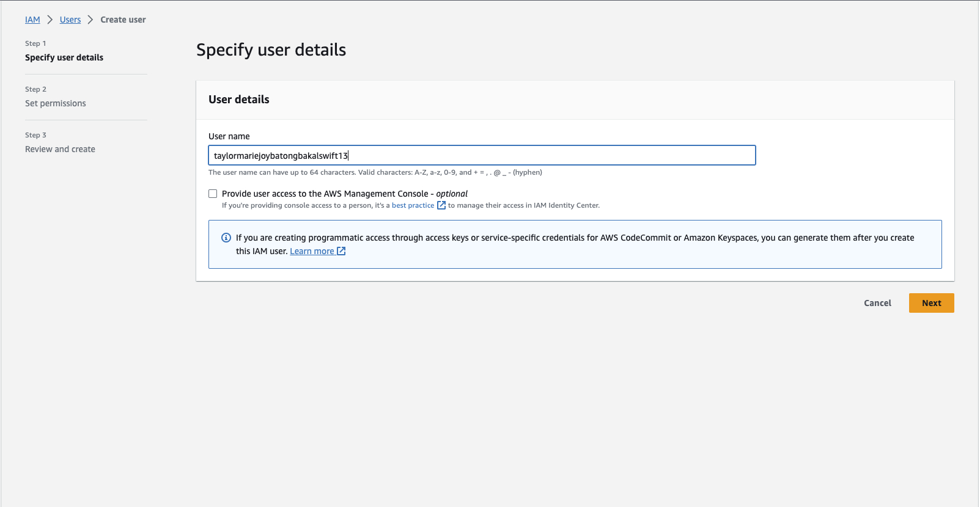Click the User name field label
The image size is (980, 507).
(229, 136)
